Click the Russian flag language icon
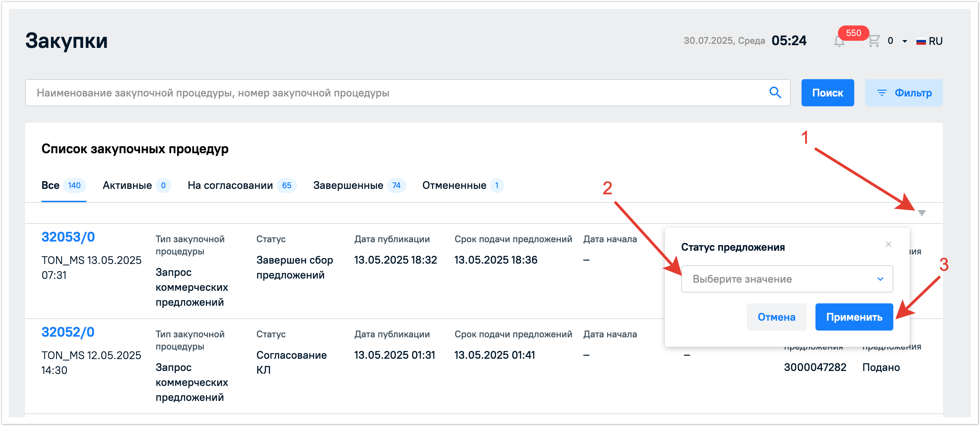The width and height of the screenshot is (980, 426). [x=921, y=41]
